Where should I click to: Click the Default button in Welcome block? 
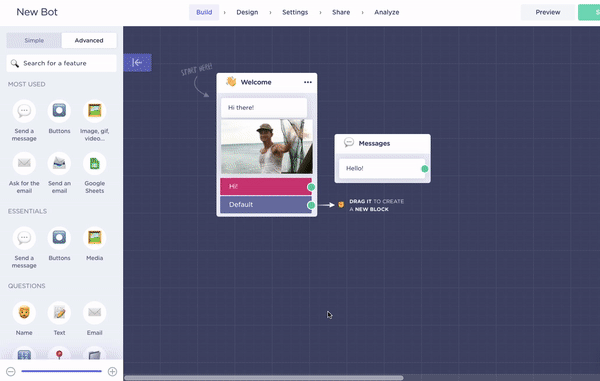(266, 205)
